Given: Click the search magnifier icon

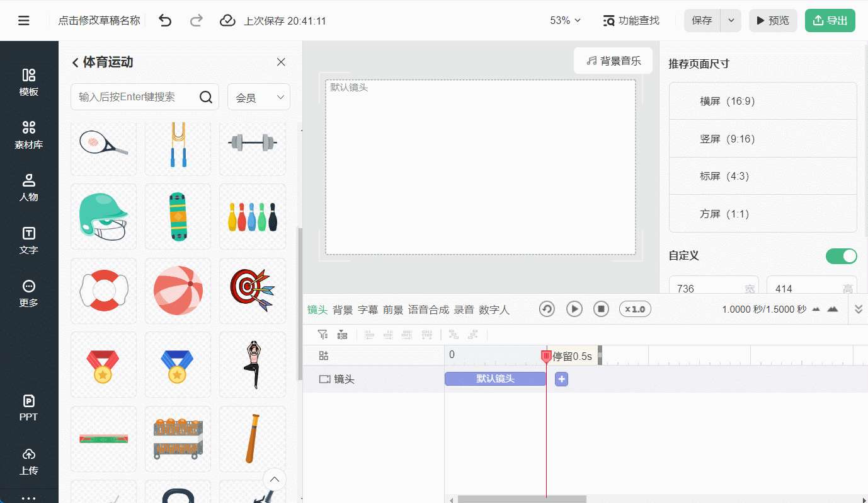Looking at the screenshot, I should [206, 97].
